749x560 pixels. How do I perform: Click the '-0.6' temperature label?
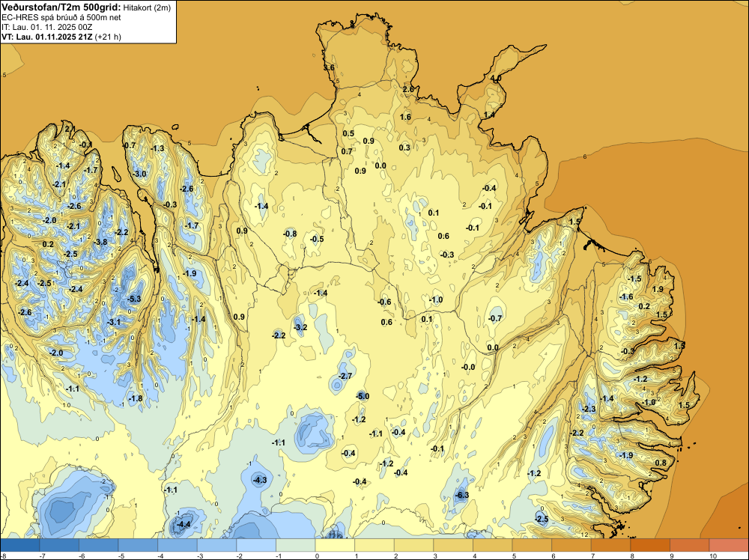(384, 302)
